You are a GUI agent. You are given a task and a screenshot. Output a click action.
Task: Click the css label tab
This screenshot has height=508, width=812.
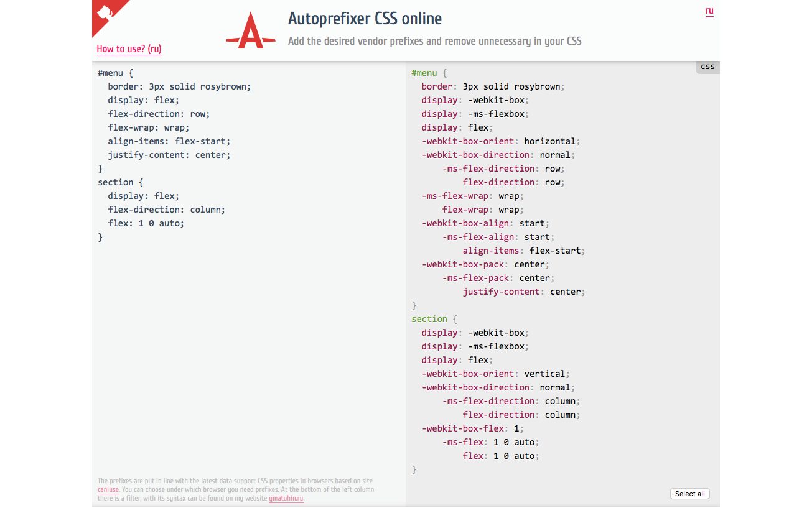(707, 67)
